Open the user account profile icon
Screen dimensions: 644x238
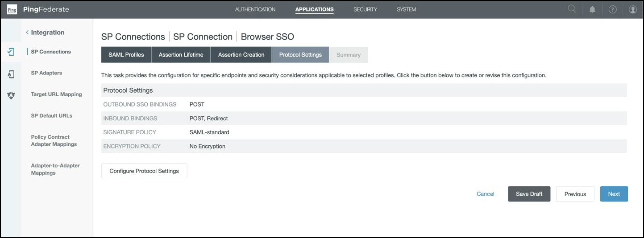click(x=632, y=9)
